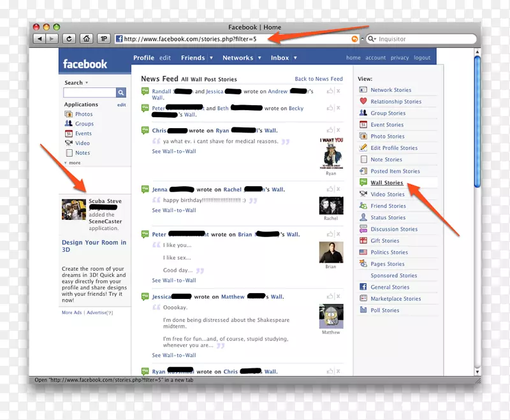Open Networks in top navigation
The height and width of the screenshot is (420, 510).
[x=238, y=57]
